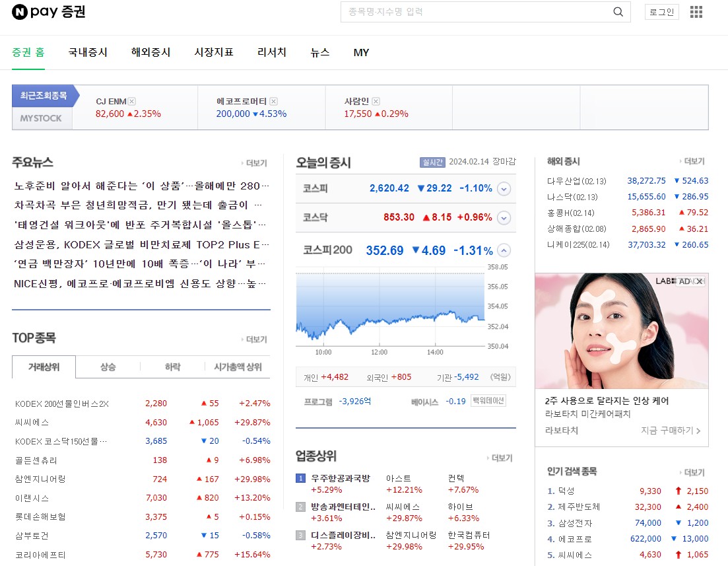
Task: Open 참엔지니어링 in TOP종목 list
Action: pos(40,479)
